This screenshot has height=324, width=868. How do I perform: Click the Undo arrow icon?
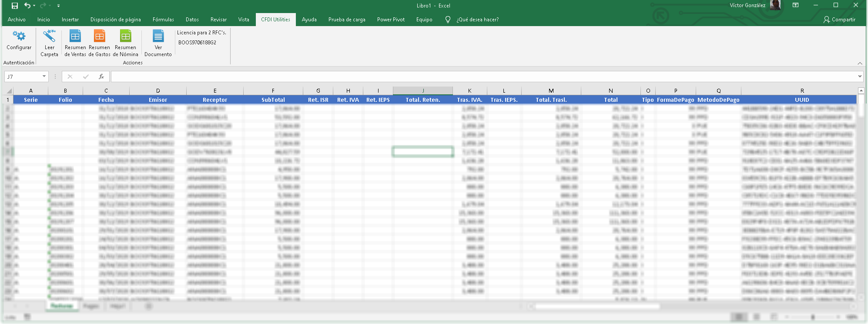[27, 6]
